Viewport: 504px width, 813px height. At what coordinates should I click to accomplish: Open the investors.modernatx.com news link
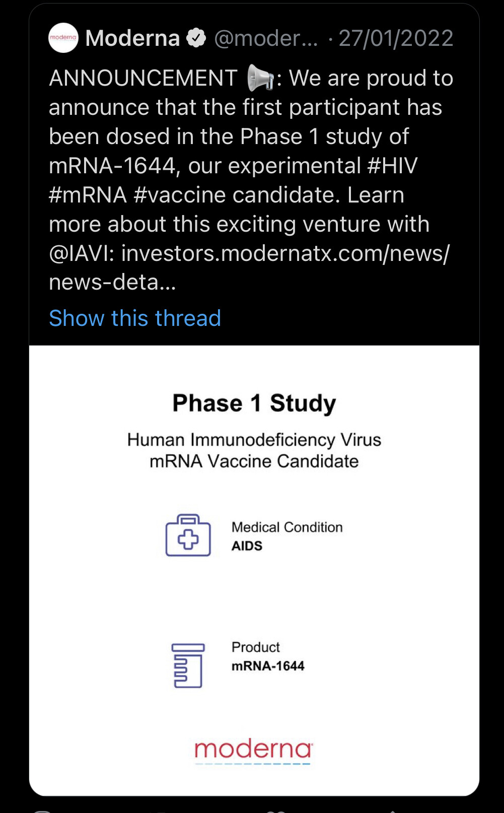coord(285,253)
